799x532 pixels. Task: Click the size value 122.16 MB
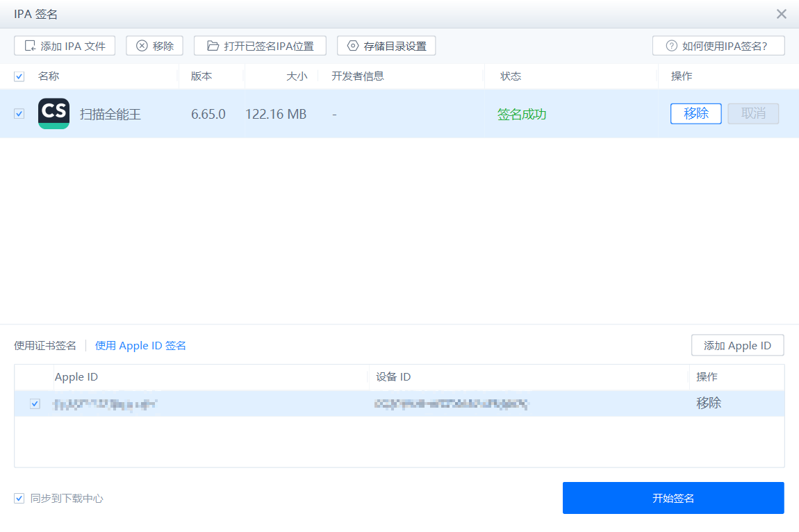click(x=276, y=114)
